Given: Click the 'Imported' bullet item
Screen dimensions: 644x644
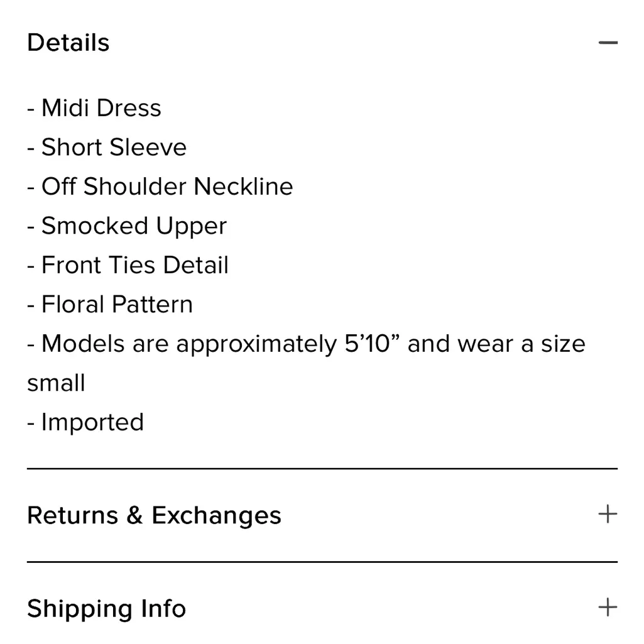Looking at the screenshot, I should tap(85, 422).
